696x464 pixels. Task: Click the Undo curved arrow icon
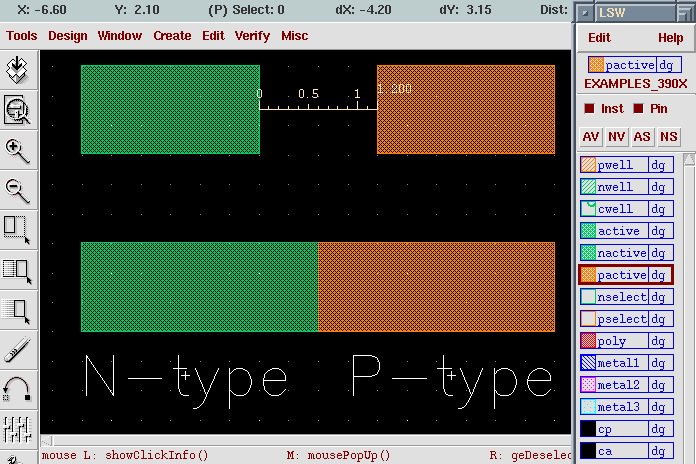click(x=17, y=389)
